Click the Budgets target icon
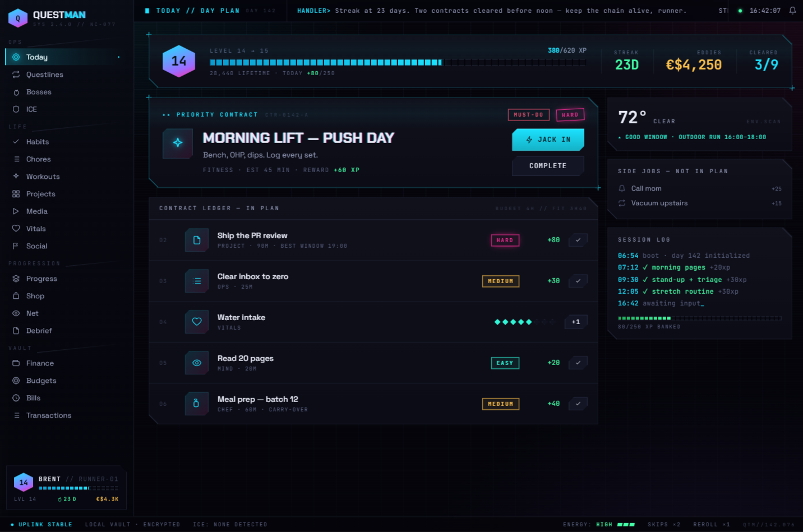This screenshot has width=803, height=532. point(16,381)
